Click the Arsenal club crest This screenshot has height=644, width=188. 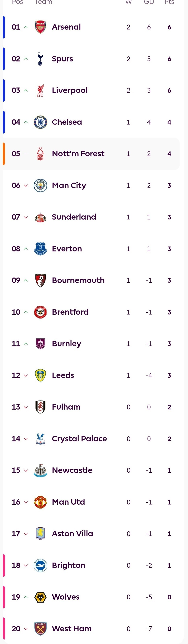(40, 27)
